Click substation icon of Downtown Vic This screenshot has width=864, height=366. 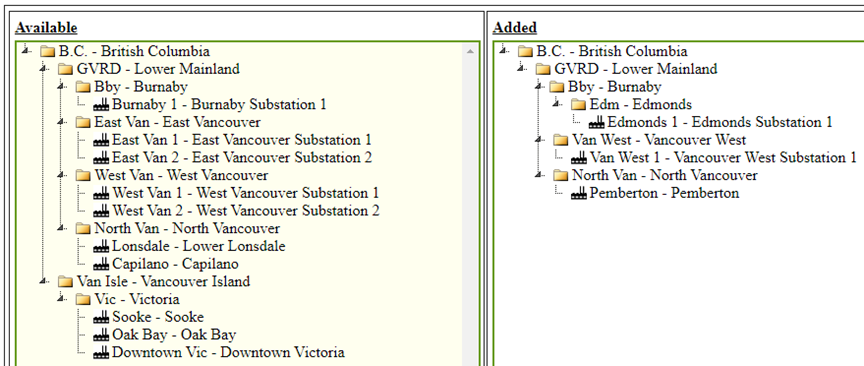coord(101,353)
